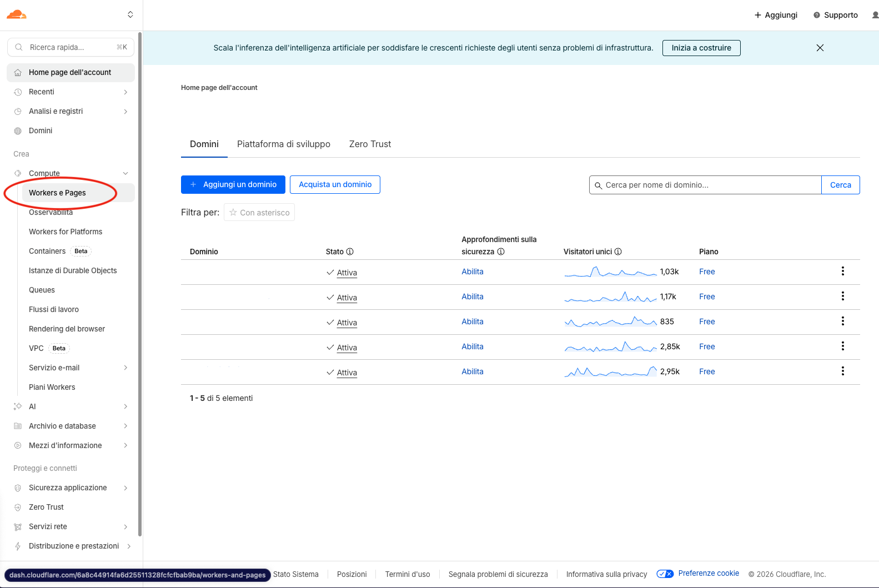Click Aggiungi un dominio button

(x=233, y=184)
